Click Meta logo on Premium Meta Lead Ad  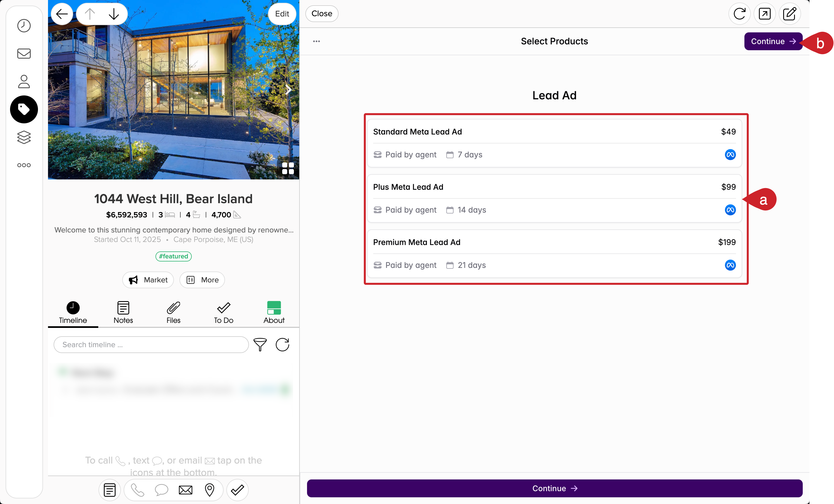[730, 265]
